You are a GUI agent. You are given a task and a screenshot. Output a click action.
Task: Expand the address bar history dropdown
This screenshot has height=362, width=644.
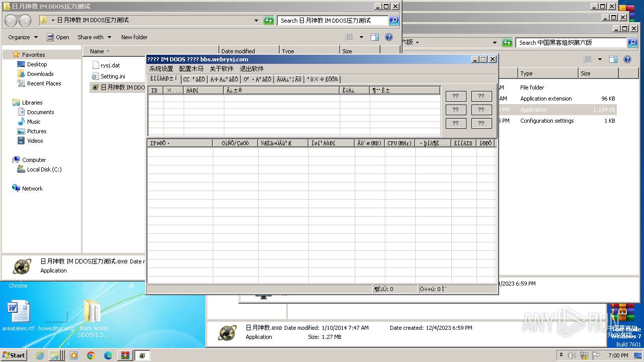point(256,21)
